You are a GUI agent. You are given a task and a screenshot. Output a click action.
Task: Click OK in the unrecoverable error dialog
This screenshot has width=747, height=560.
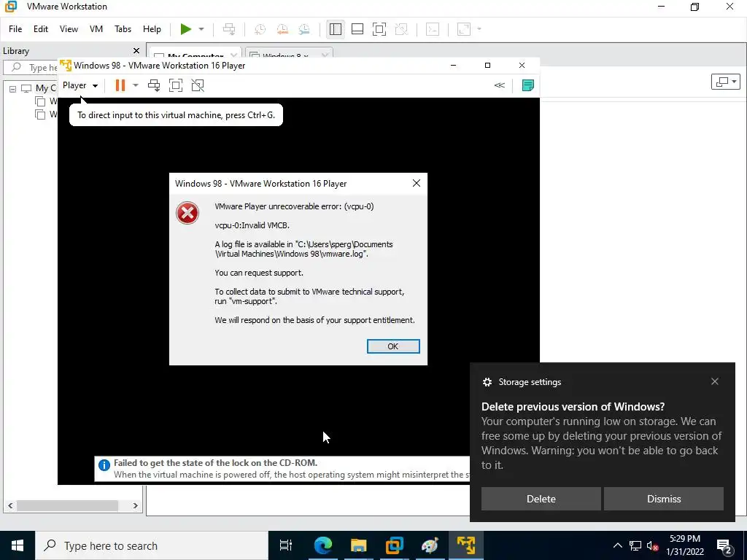pyautogui.click(x=393, y=346)
